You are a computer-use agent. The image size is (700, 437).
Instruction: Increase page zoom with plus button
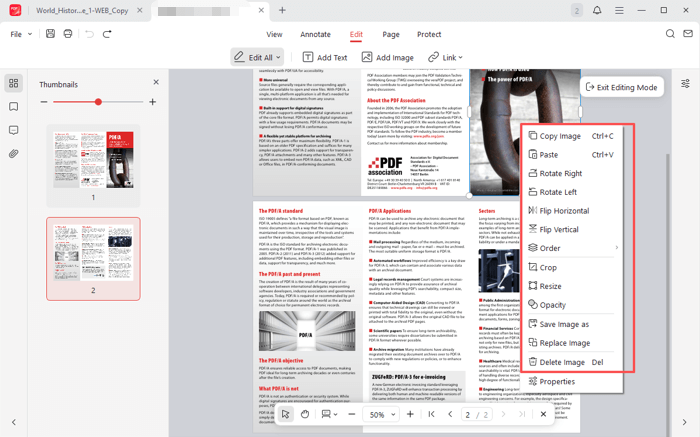[410, 414]
